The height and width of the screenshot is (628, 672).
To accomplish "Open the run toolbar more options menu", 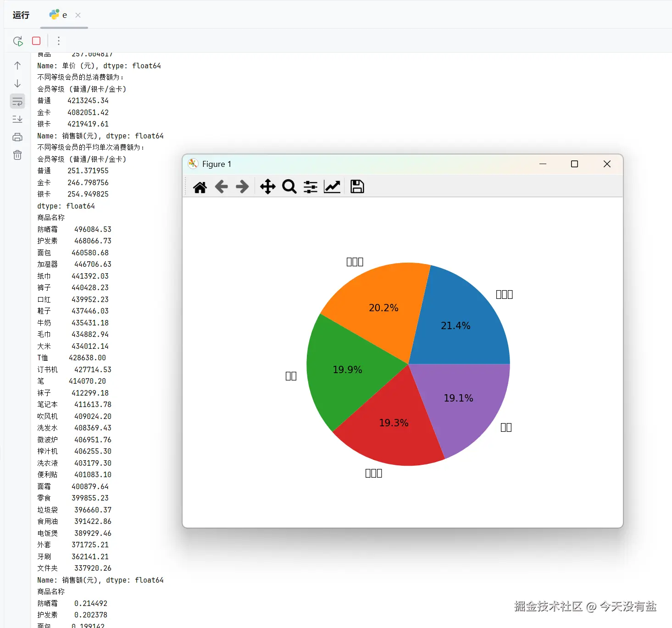I will 59,41.
